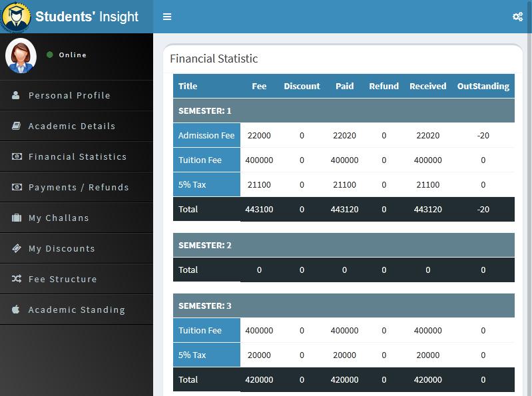Click the My Challans briefcase icon
532x396 pixels.
tap(17, 218)
